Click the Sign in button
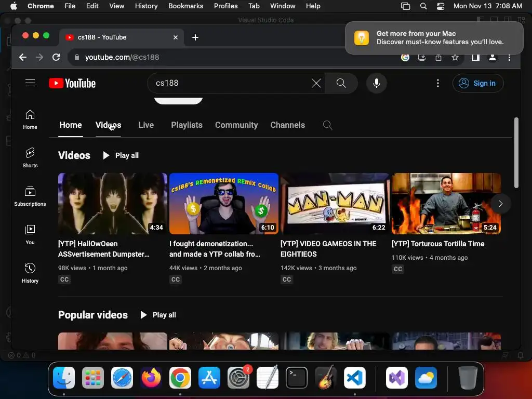 (x=478, y=83)
